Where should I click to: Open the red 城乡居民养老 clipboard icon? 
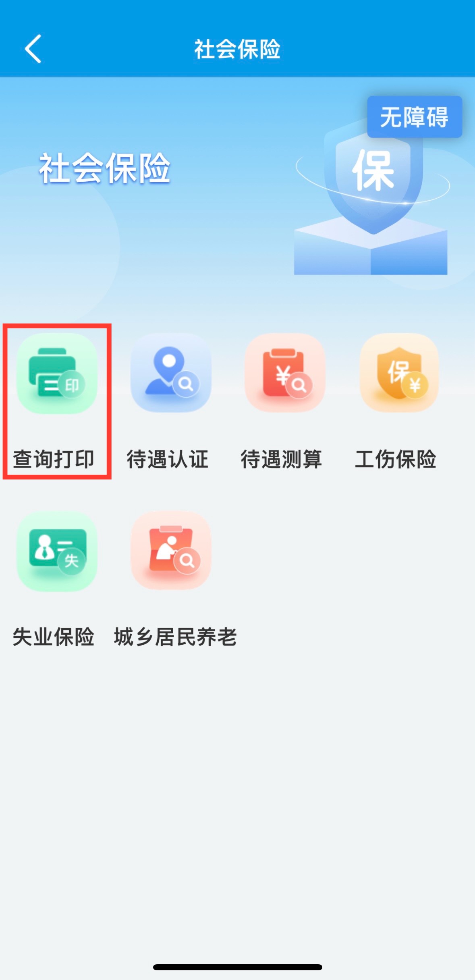coord(171,550)
